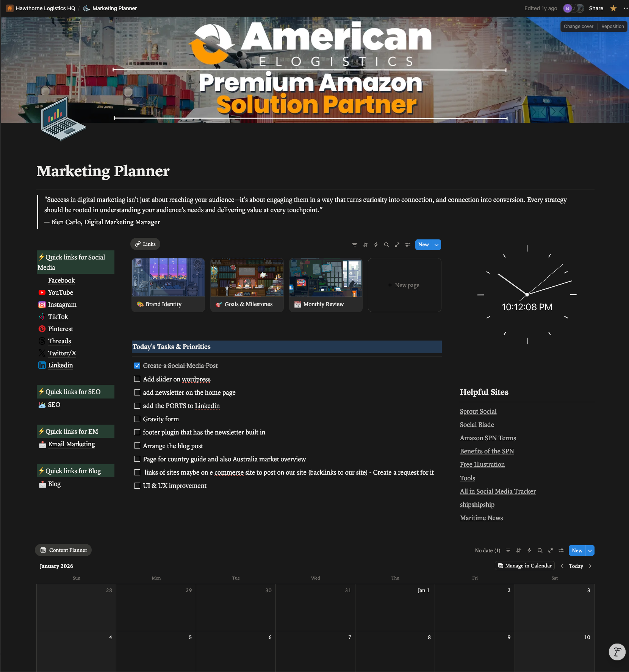Open the Free Illustration link
This screenshot has height=672, width=629.
[482, 464]
